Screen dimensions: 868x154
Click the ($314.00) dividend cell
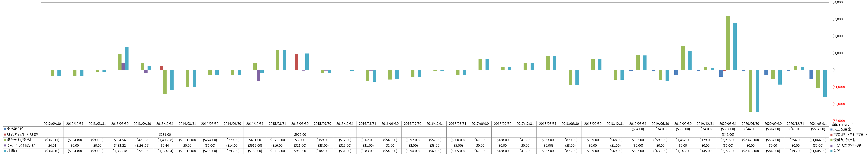[773, 129]
